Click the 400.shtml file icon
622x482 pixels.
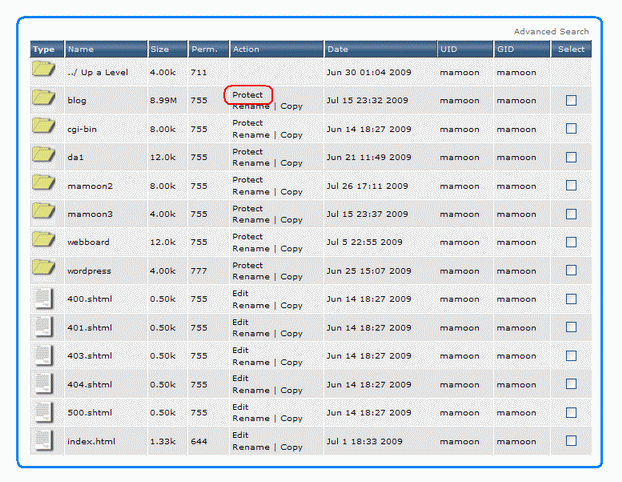(43, 298)
